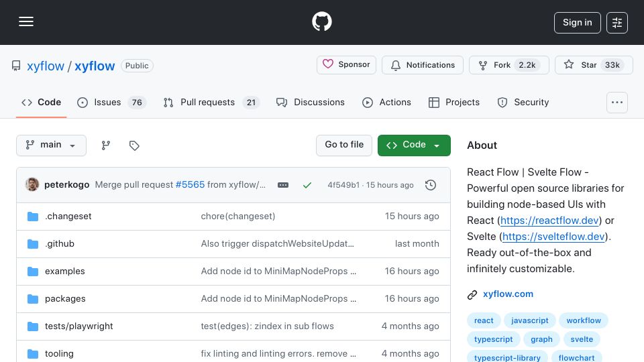View tags icon
This screenshot has height=362, width=644.
tap(134, 145)
